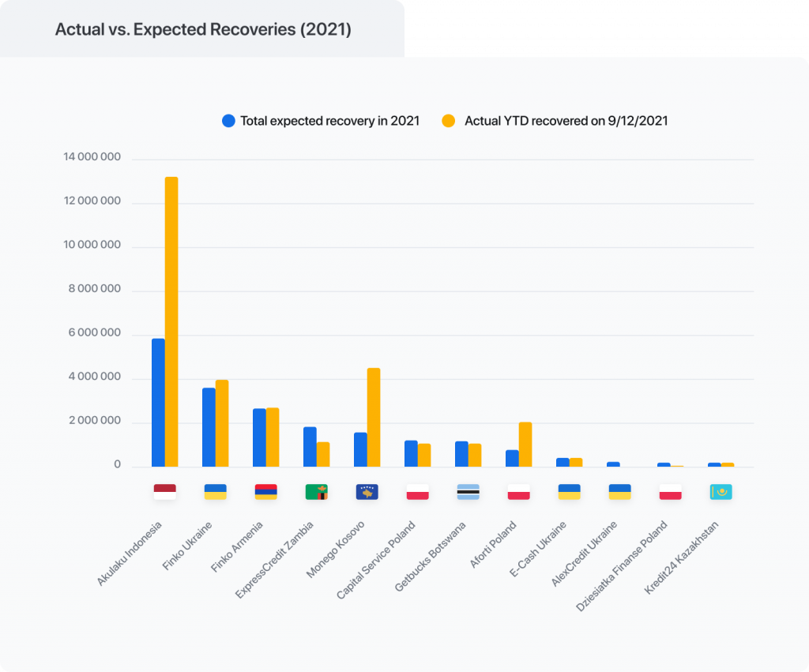The height and width of the screenshot is (672, 809).
Task: Click the blue expected bar for E-Cash Ukraine
Action: click(x=563, y=463)
